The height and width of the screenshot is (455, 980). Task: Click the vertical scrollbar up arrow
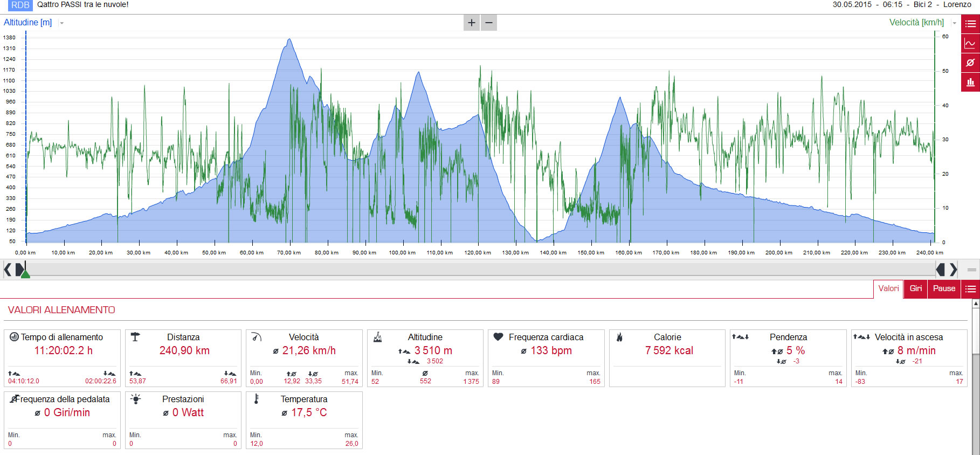(x=976, y=304)
